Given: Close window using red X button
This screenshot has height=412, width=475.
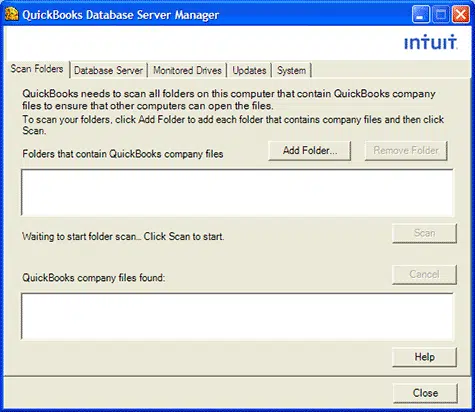Looking at the screenshot, I should 461,14.
